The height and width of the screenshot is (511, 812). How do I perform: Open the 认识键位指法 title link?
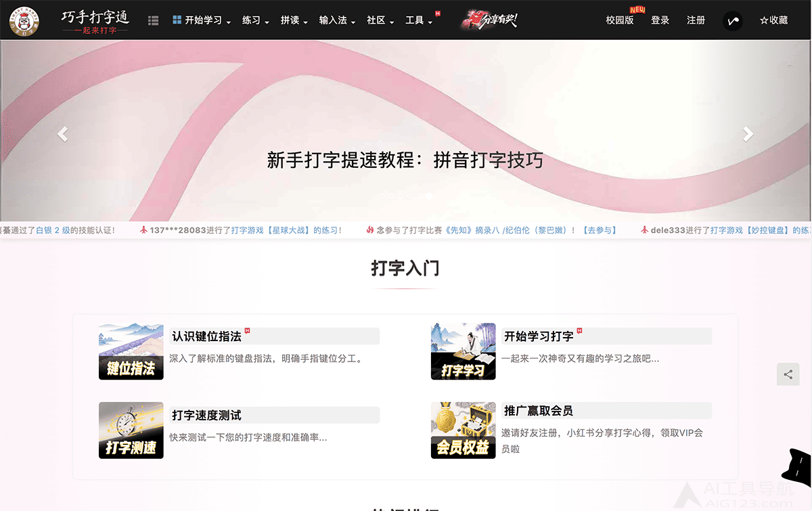tap(206, 336)
